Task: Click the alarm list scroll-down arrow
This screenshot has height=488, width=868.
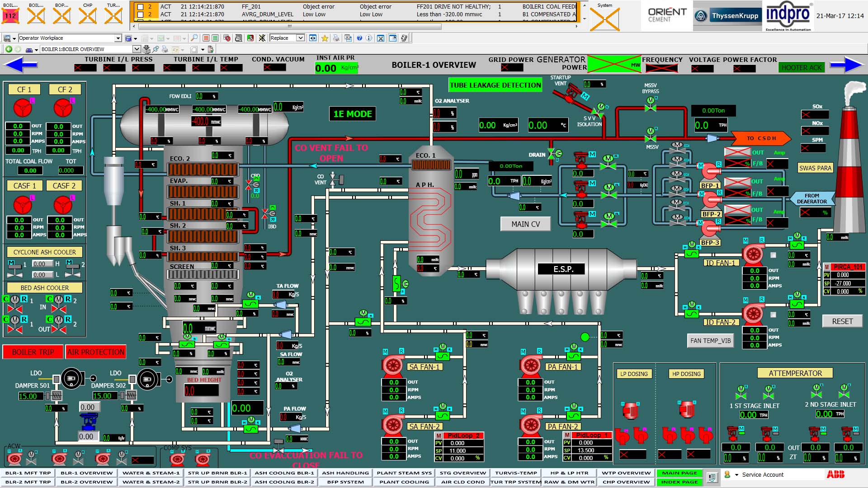Action: coord(585,19)
